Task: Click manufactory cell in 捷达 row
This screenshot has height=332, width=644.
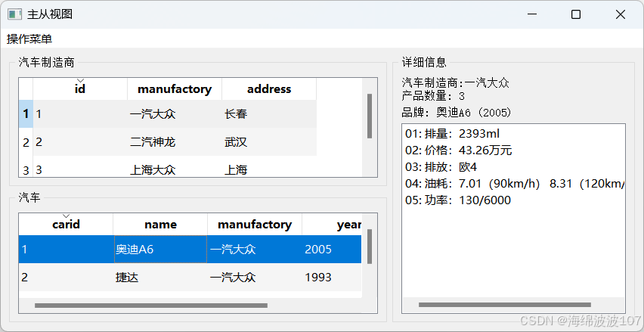Action: (x=255, y=278)
